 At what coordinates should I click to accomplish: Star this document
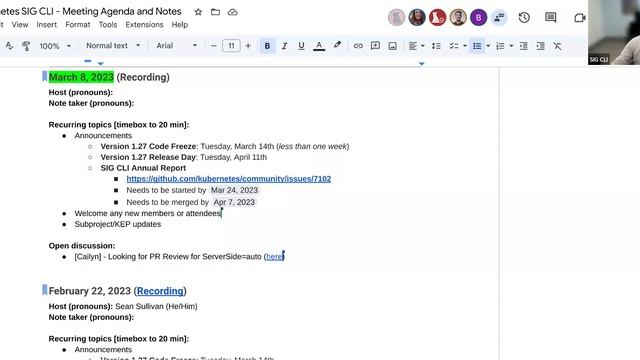point(198,12)
